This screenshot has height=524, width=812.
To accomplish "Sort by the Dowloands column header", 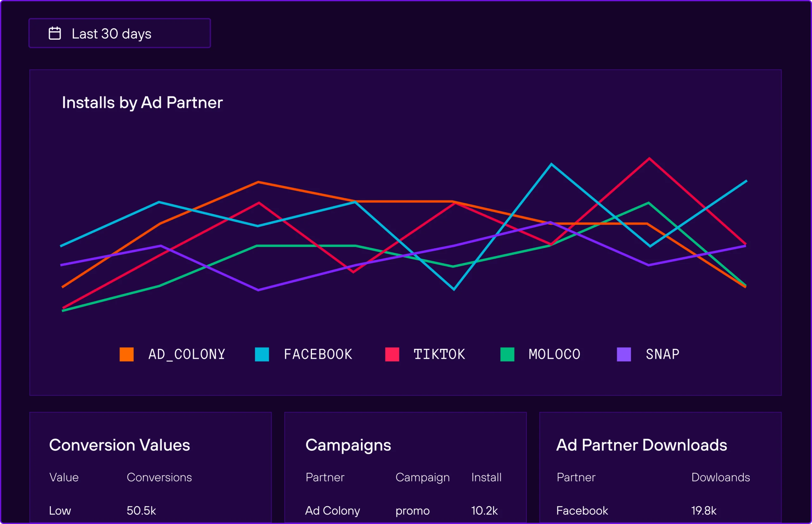I will point(721,477).
